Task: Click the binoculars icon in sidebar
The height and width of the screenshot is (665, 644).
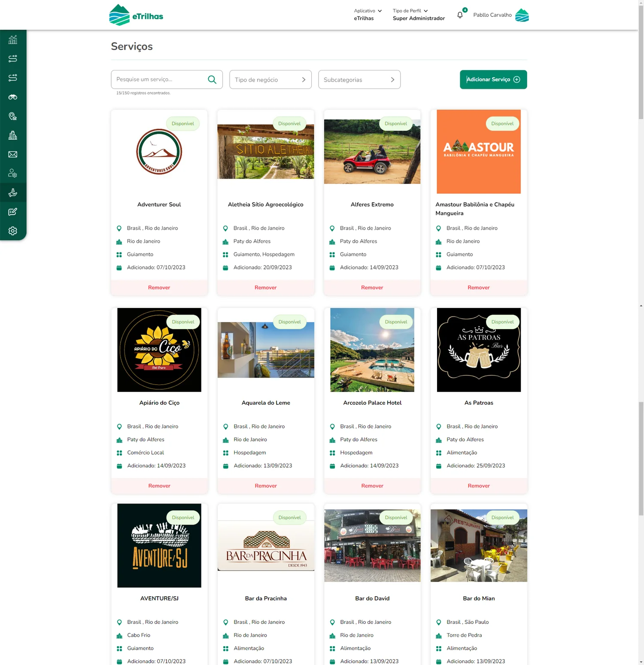Action: click(13, 97)
